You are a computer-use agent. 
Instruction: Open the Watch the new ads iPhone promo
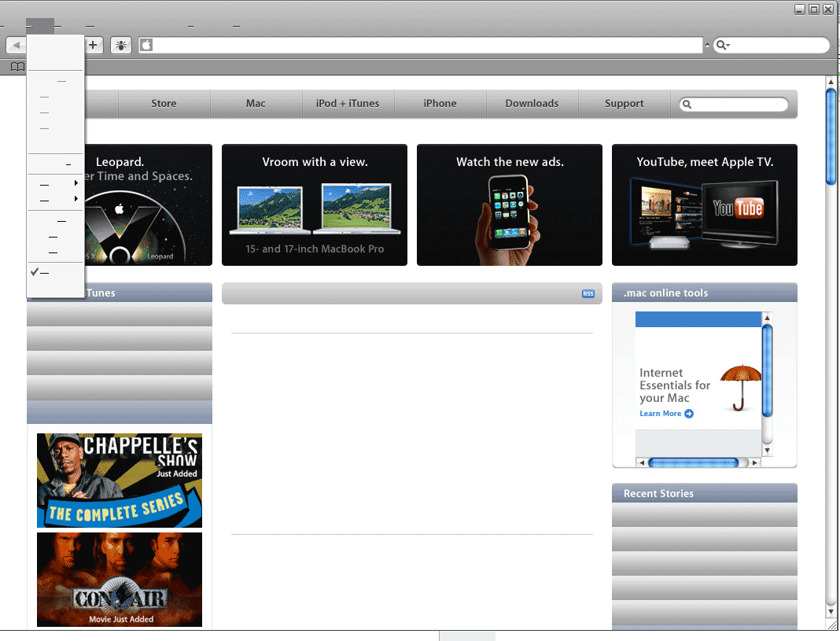[510, 204]
